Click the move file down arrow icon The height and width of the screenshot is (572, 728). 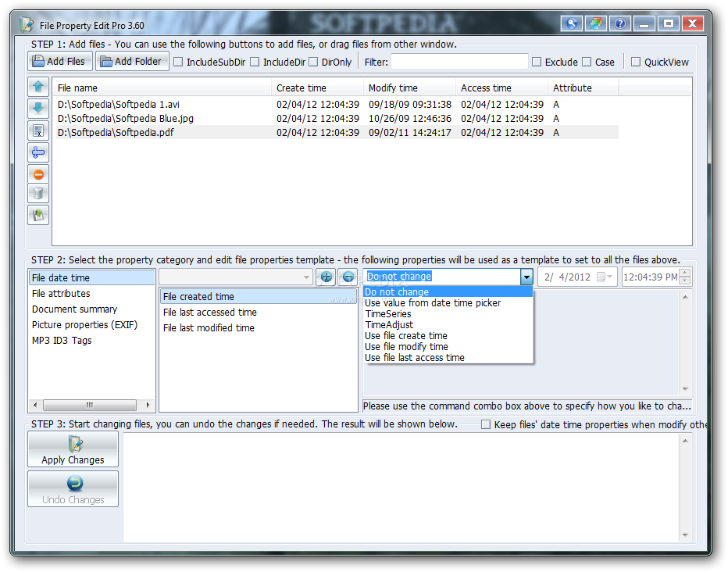[38, 108]
